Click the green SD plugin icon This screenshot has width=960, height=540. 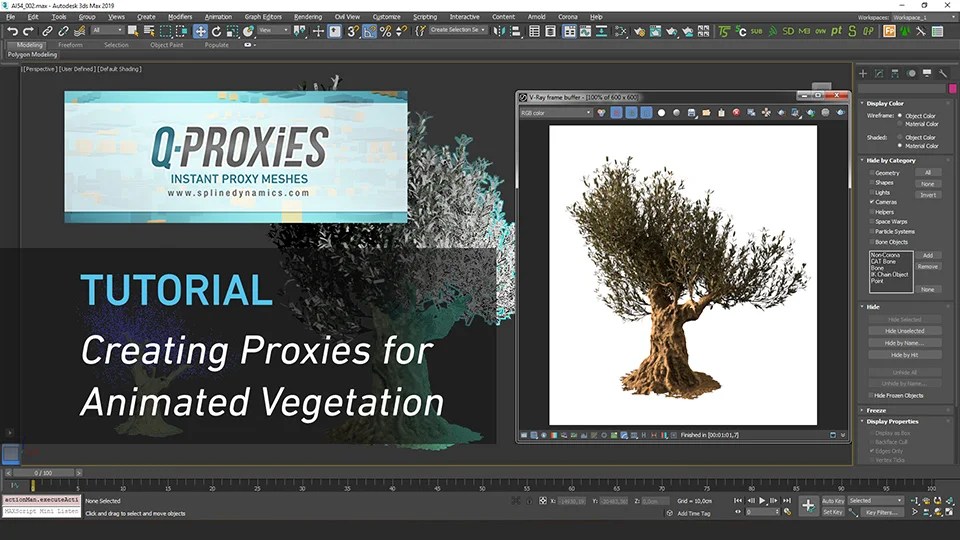click(x=788, y=31)
